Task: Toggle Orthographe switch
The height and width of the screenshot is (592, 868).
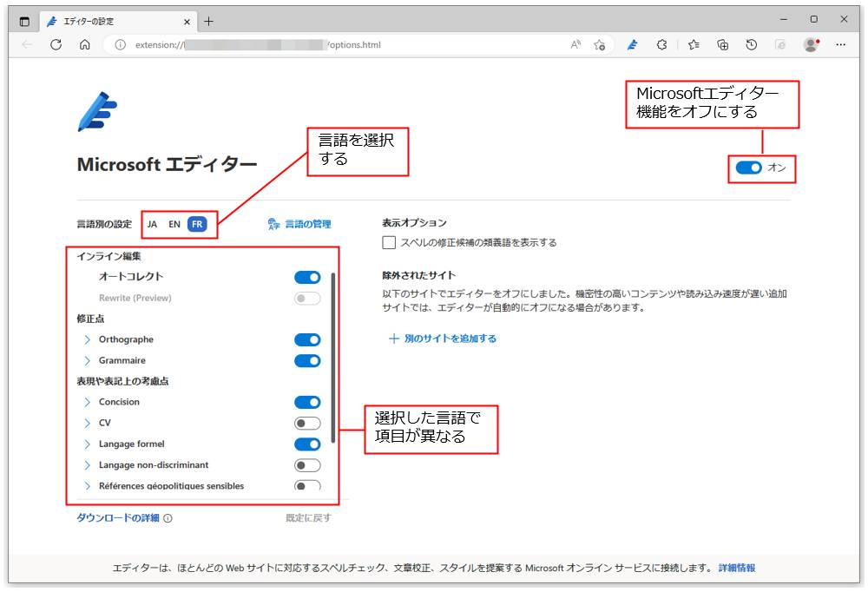Action: tap(307, 339)
